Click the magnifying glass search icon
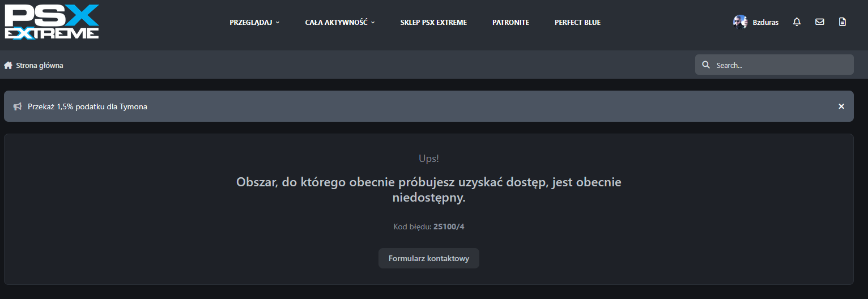 click(706, 65)
